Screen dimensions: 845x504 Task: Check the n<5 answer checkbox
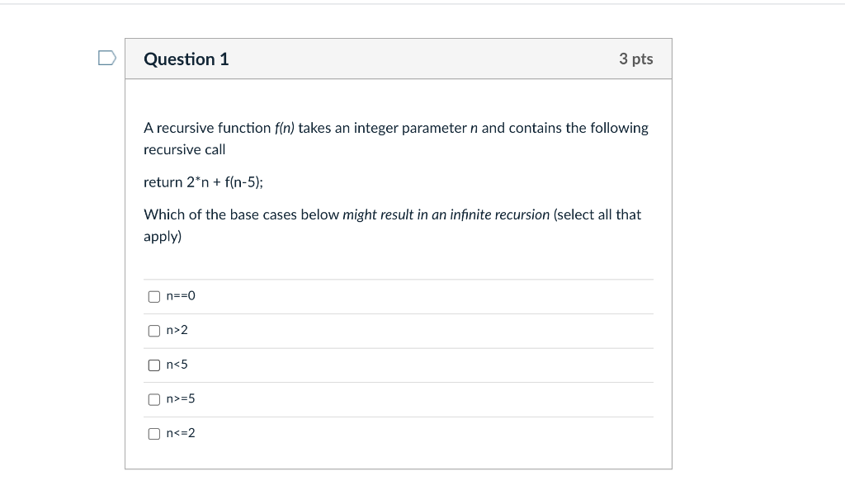[x=153, y=365]
